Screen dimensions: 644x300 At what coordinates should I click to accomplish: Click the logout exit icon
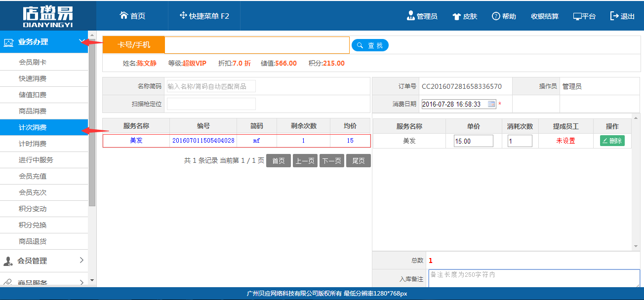pyautogui.click(x=614, y=16)
